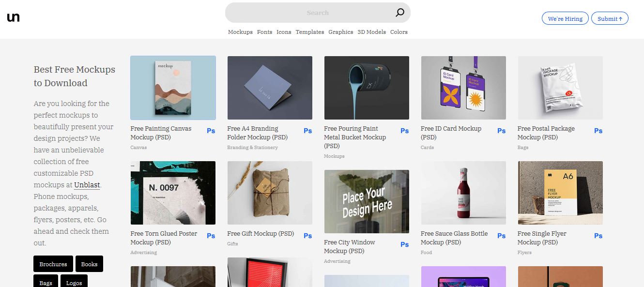Image resolution: width=644 pixels, height=287 pixels.
Task: Go to the 3D Models section
Action: pyautogui.click(x=371, y=32)
